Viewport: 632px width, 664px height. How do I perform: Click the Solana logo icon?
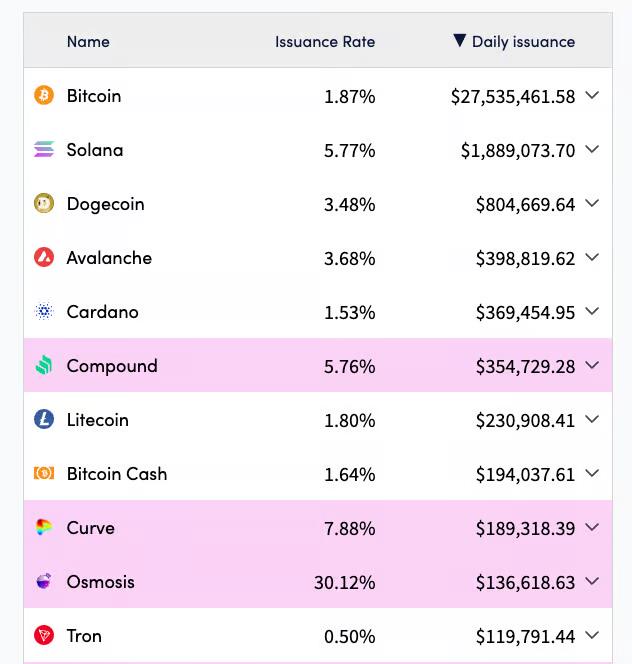coord(44,150)
